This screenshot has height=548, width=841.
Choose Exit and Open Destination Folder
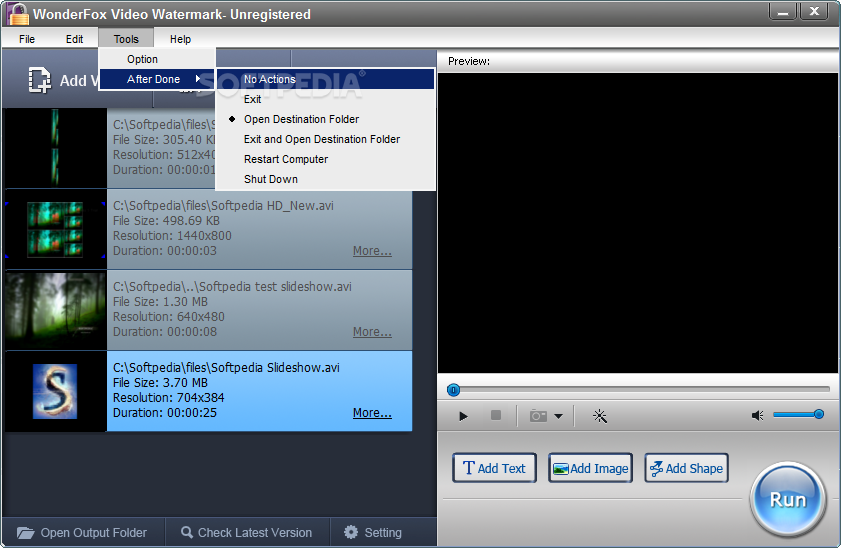326,139
